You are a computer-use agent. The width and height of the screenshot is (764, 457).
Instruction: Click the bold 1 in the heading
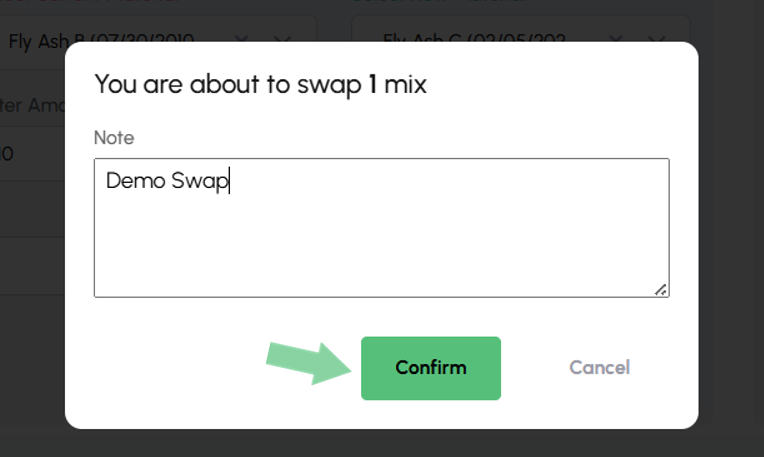pyautogui.click(x=372, y=85)
